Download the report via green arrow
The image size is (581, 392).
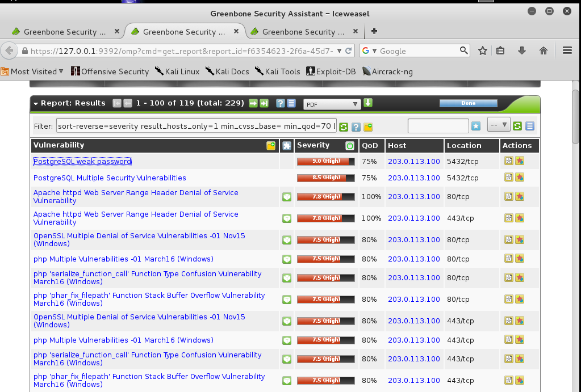(x=368, y=103)
